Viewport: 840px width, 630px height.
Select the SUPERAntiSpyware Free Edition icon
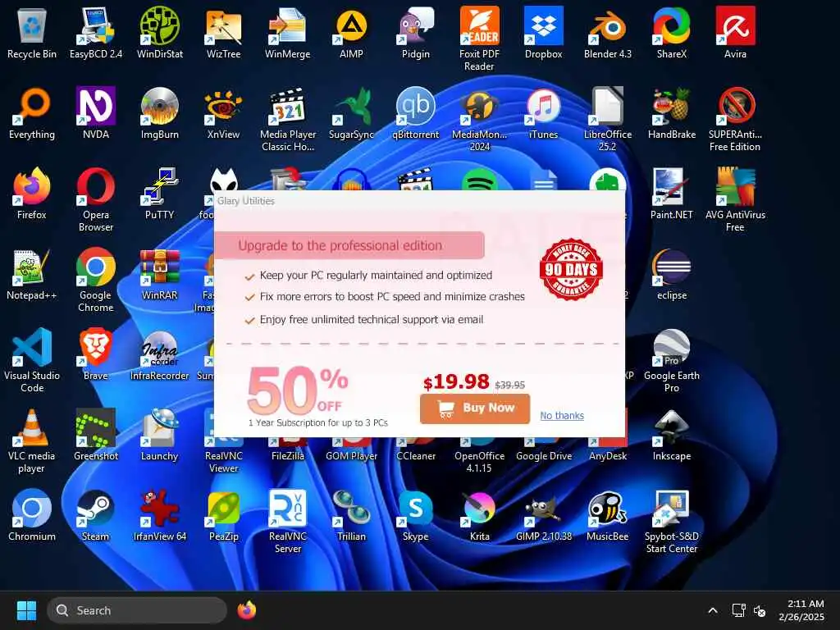[735, 119]
